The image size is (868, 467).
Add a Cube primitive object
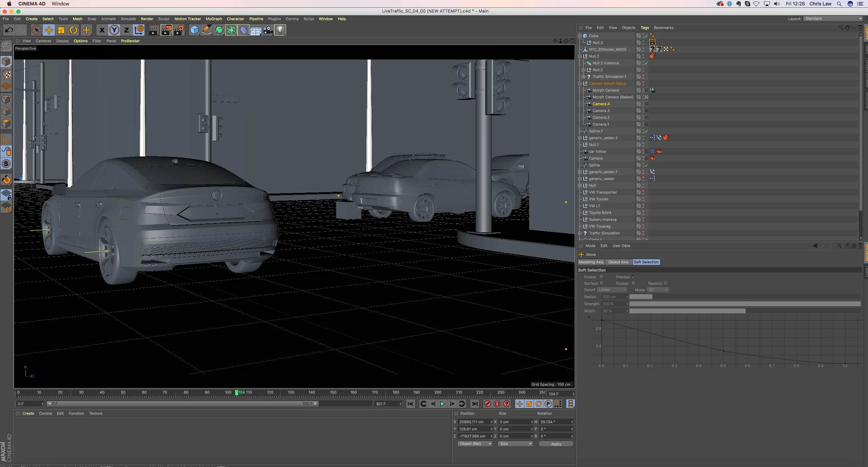pyautogui.click(x=194, y=30)
